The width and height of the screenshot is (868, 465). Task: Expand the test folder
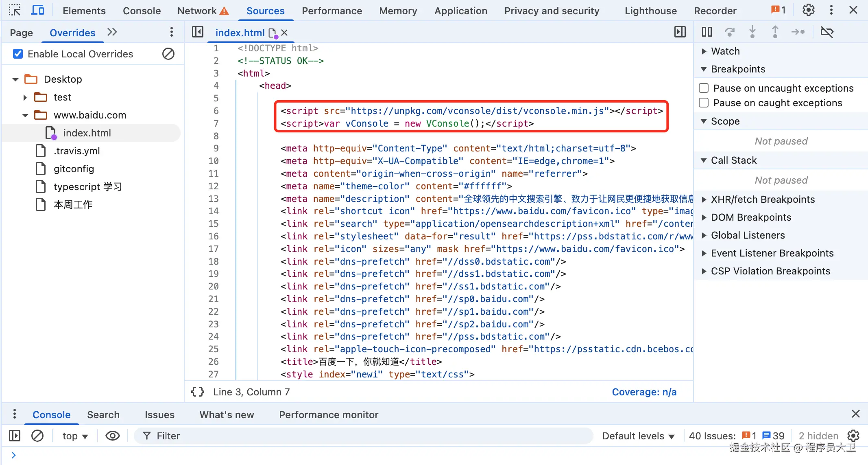click(25, 97)
